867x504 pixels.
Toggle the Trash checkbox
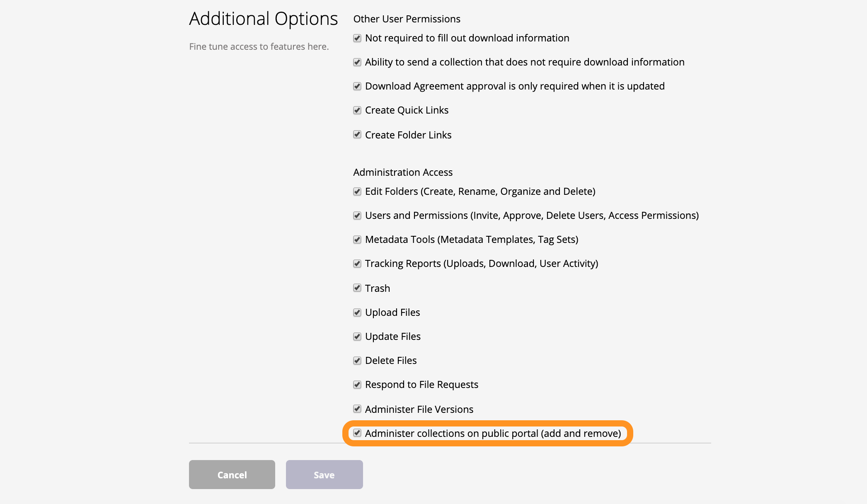357,288
